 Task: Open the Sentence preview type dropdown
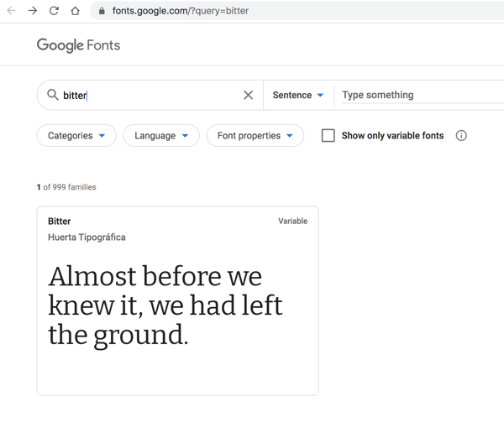click(297, 95)
